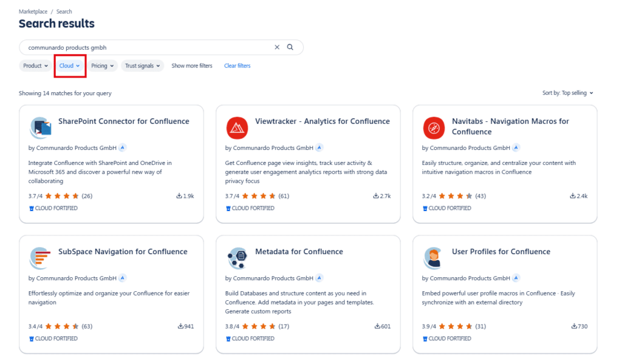Clear the search field with X icon
Image resolution: width=622 pixels, height=364 pixels.
[277, 47]
